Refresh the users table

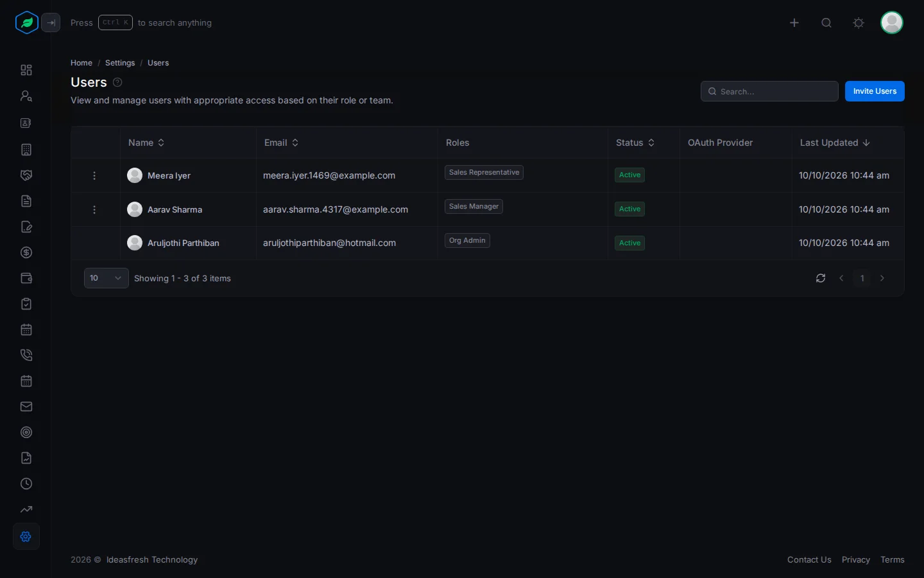tap(821, 278)
